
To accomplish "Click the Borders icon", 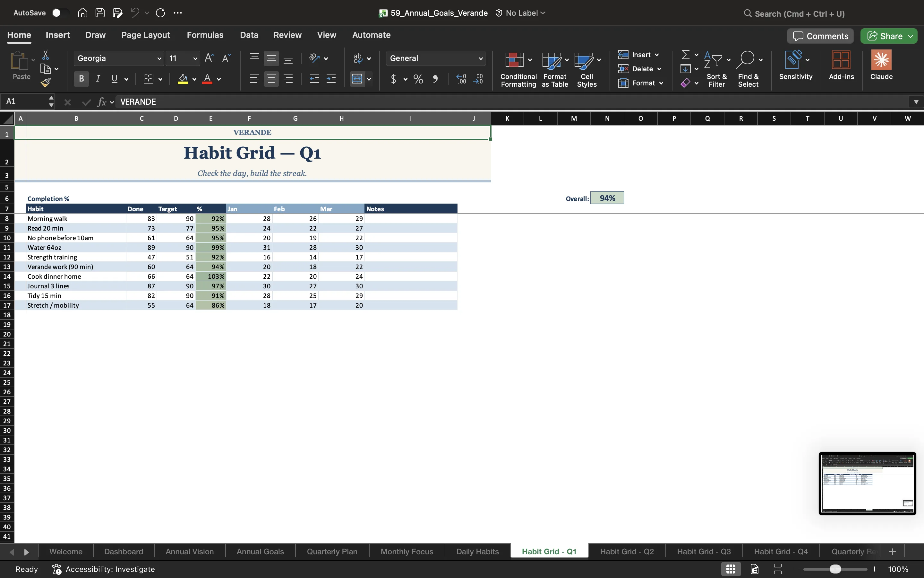I will coord(148,79).
